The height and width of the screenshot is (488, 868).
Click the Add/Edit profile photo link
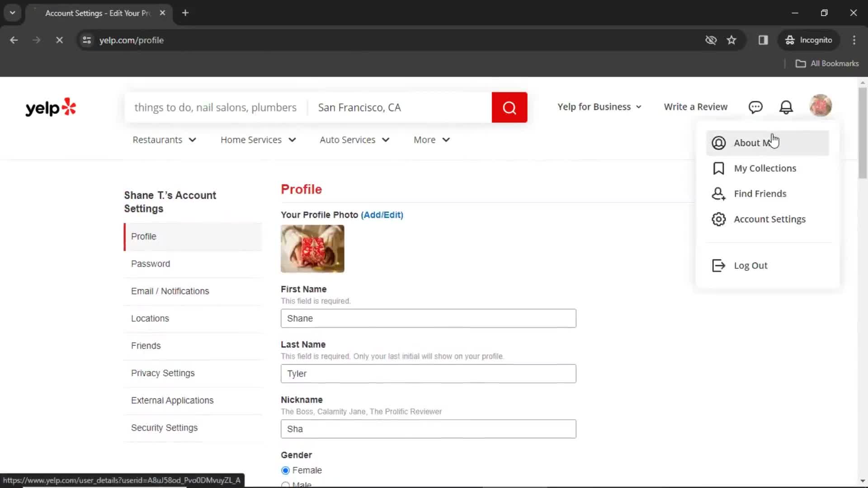coord(382,215)
